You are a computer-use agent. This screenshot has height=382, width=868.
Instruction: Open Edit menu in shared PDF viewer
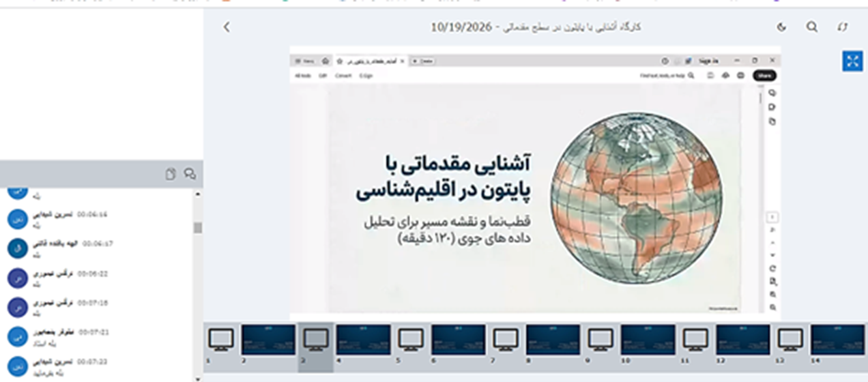coord(323,76)
